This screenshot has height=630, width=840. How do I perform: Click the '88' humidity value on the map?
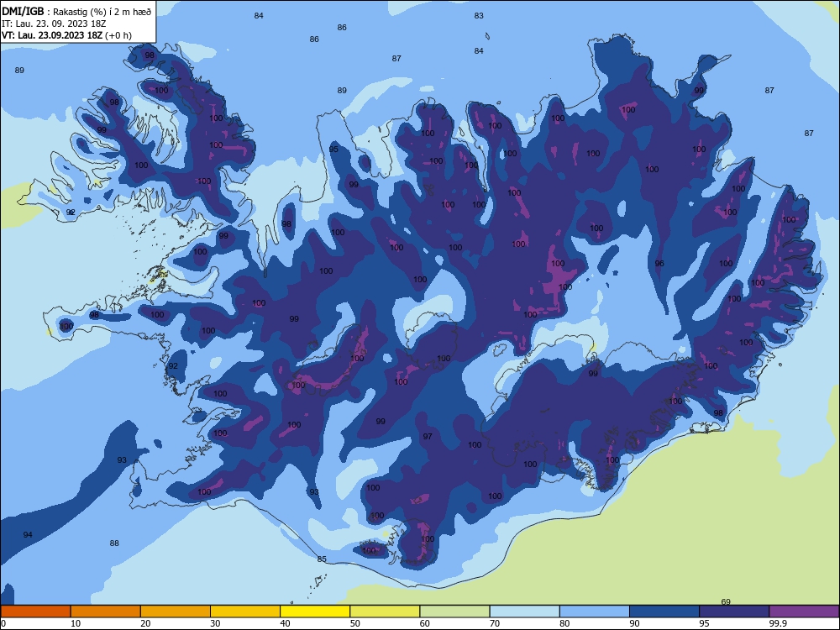click(x=114, y=543)
